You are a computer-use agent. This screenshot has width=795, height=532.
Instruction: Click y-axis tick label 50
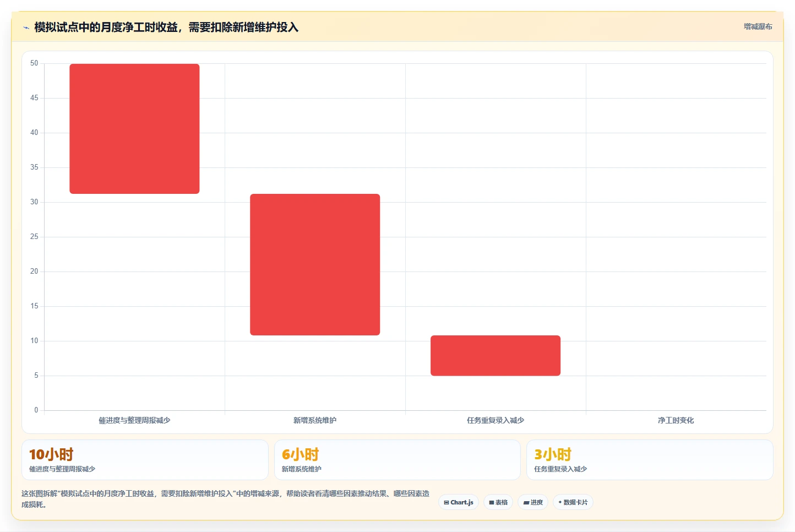[34, 63]
